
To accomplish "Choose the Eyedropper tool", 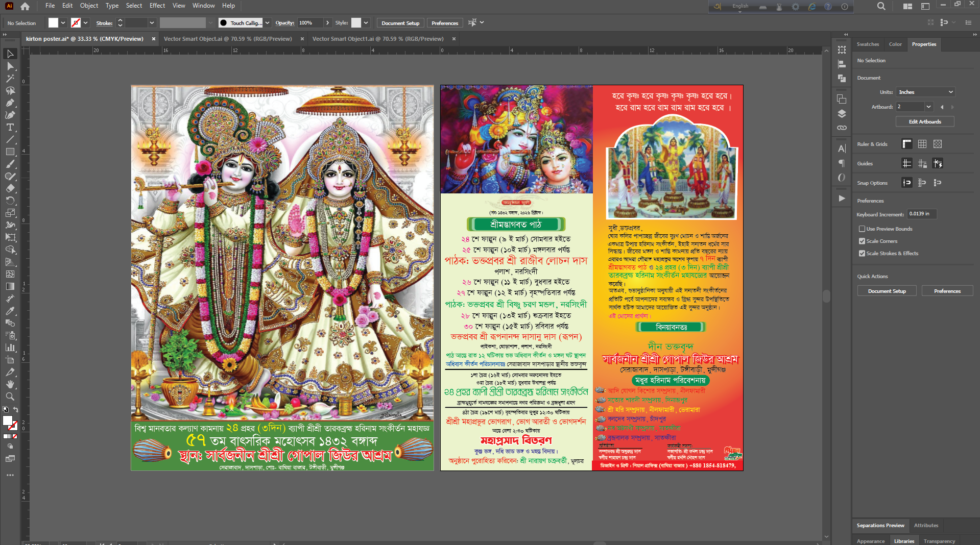I will (10, 311).
